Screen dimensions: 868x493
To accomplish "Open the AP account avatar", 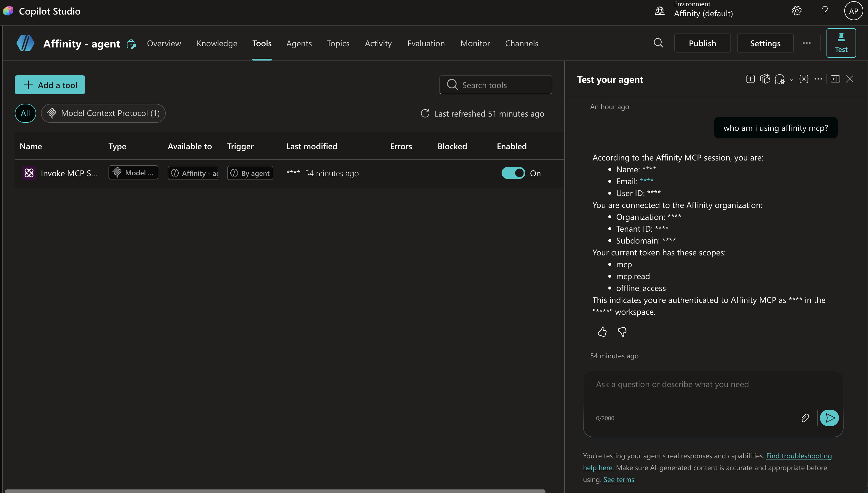I will (853, 11).
